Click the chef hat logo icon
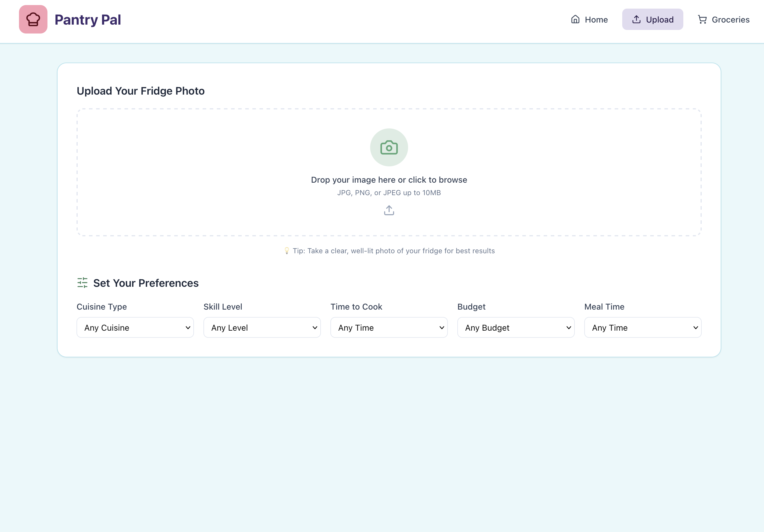The image size is (764, 532). coord(33,19)
